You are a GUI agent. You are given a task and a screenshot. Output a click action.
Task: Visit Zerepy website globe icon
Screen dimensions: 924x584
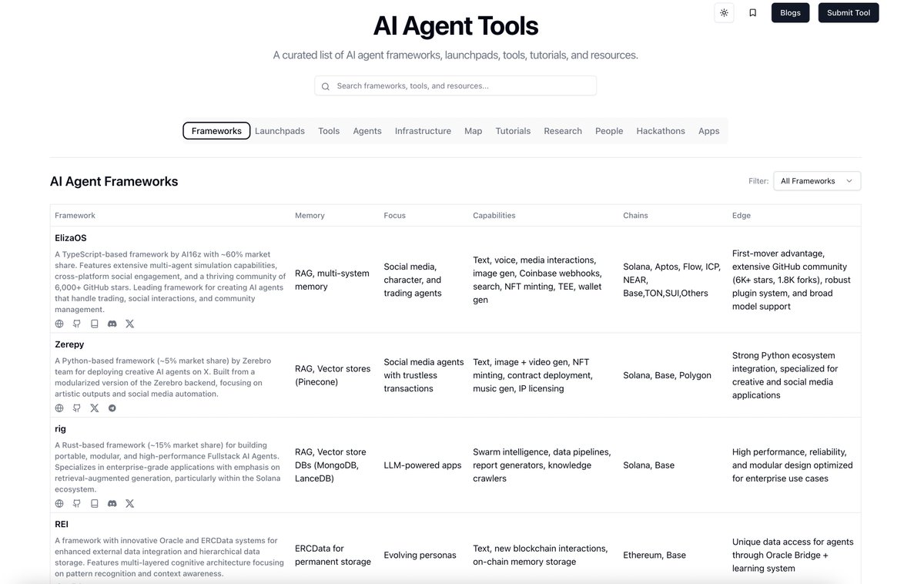coord(59,408)
